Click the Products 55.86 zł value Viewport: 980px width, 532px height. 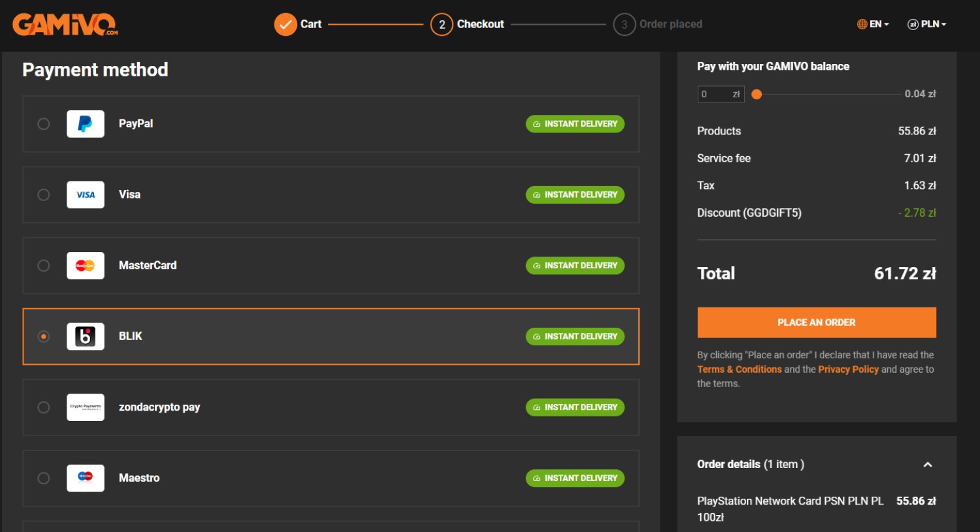[917, 131]
